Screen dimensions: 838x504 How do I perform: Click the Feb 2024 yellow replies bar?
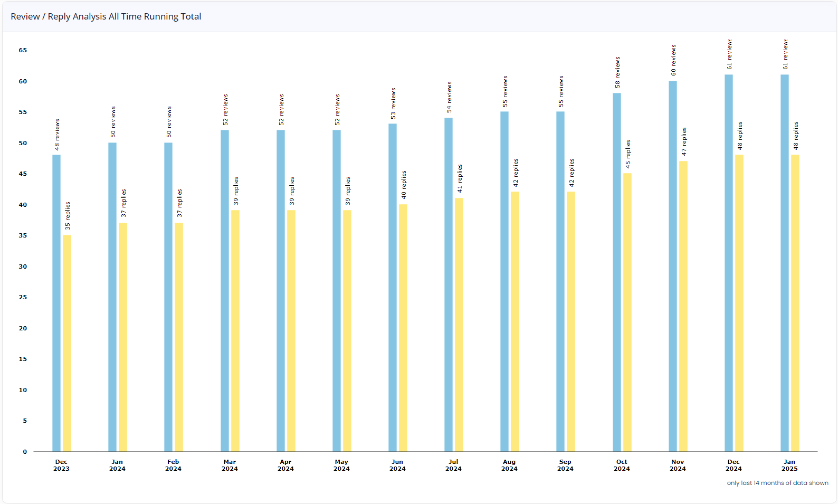(179, 337)
